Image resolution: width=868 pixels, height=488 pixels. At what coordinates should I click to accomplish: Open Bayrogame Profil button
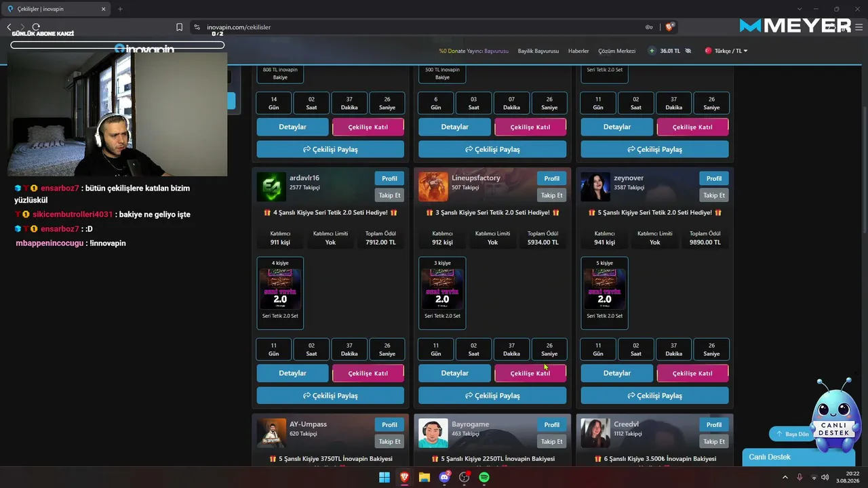(x=552, y=425)
